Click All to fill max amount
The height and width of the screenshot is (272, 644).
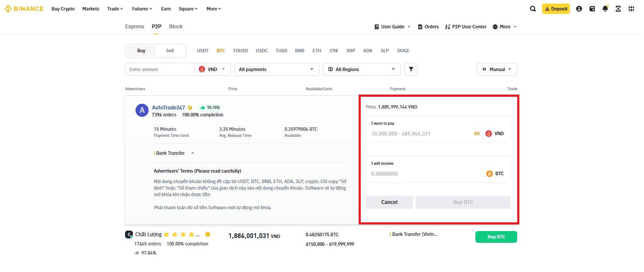click(x=477, y=134)
